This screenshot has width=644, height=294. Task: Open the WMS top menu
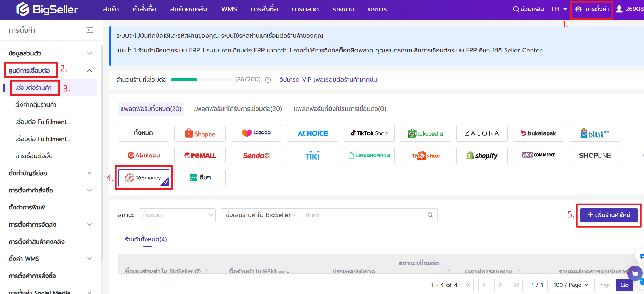[229, 9]
